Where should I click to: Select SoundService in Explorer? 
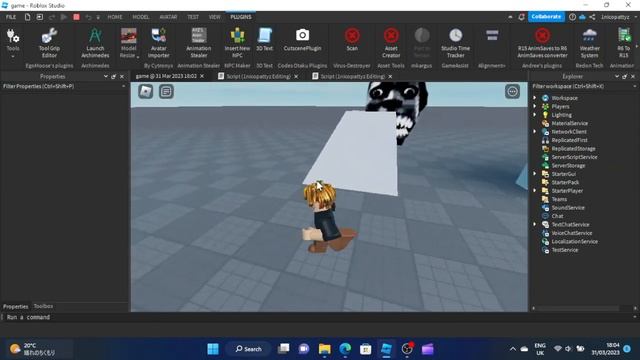(x=568, y=207)
